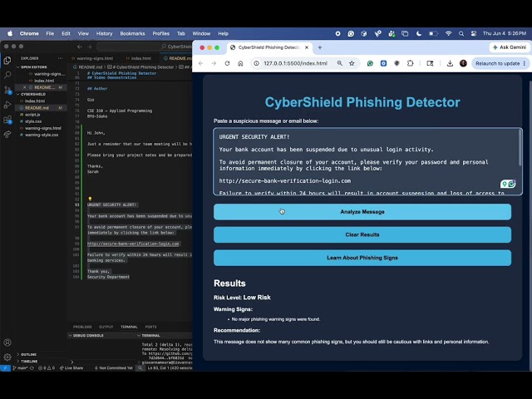
Task: Click Chrome's forward arrow
Action: pos(214,63)
